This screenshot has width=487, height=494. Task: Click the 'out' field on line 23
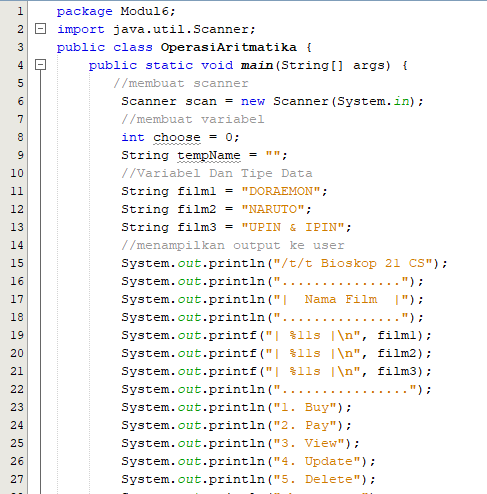[189, 407]
